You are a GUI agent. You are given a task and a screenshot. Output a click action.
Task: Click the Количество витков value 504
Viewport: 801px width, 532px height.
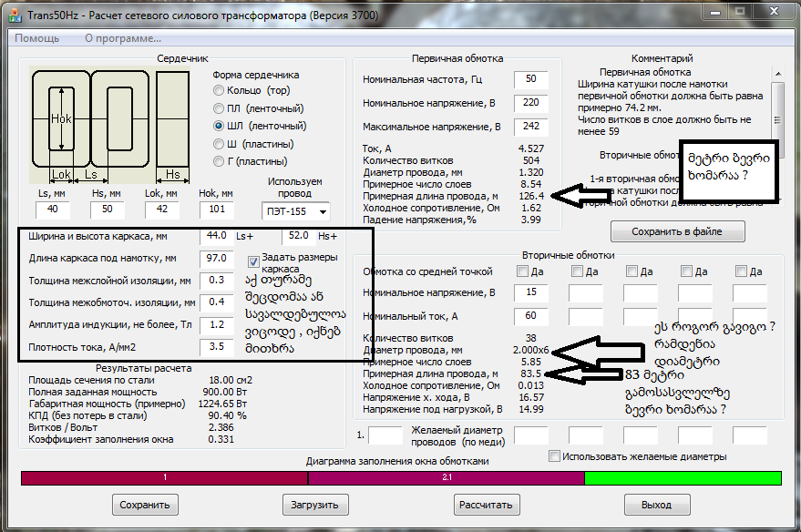(x=530, y=160)
